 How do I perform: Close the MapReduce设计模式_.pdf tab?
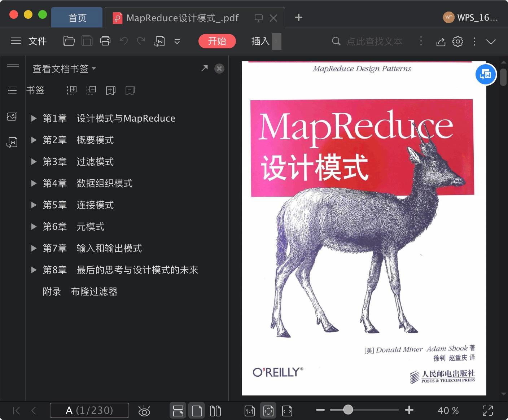point(273,18)
